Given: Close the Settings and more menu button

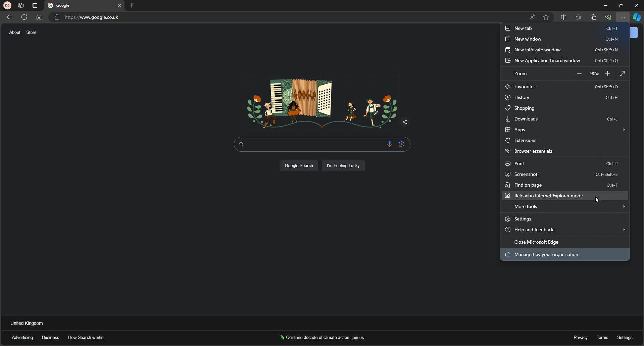Looking at the screenshot, I should 623,17.
